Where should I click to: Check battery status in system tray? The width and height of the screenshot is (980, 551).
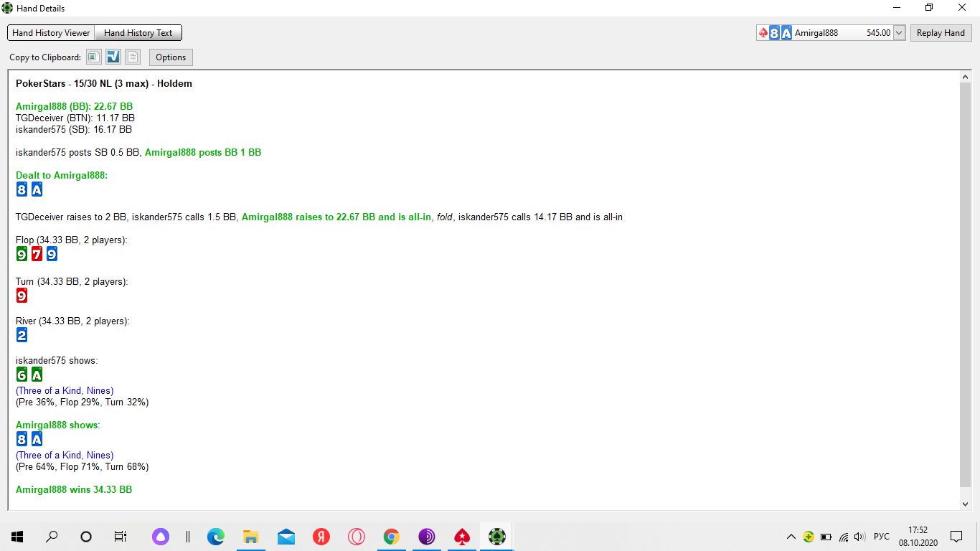pos(826,537)
